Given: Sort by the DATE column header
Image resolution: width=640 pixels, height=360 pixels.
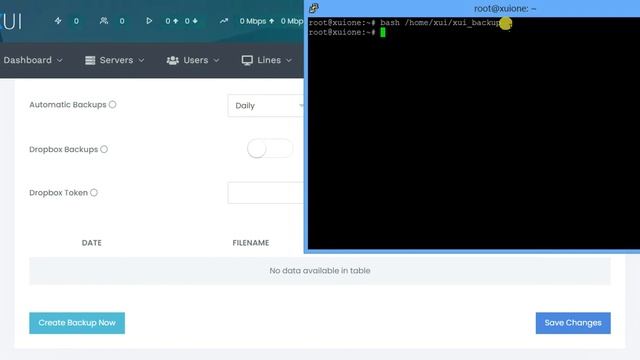Looking at the screenshot, I should click(91, 243).
